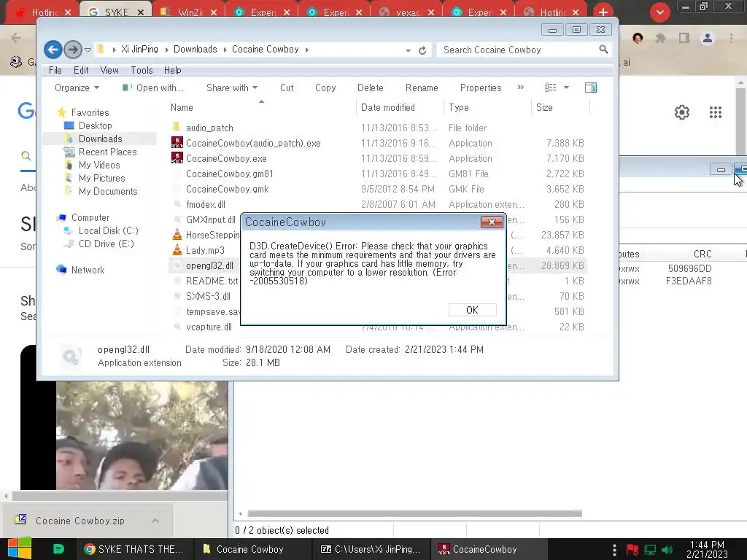Click the Open with... toolbar button

pos(153,87)
